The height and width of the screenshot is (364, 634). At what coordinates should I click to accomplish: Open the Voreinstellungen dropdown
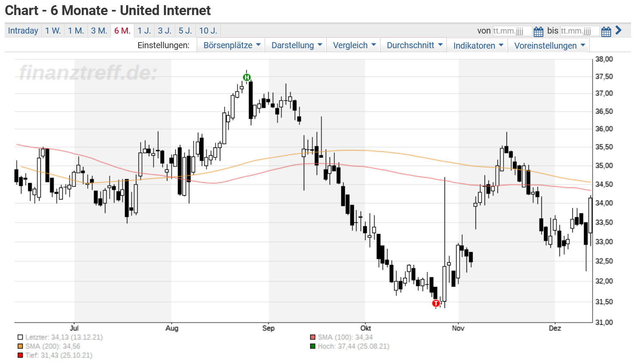(x=549, y=46)
